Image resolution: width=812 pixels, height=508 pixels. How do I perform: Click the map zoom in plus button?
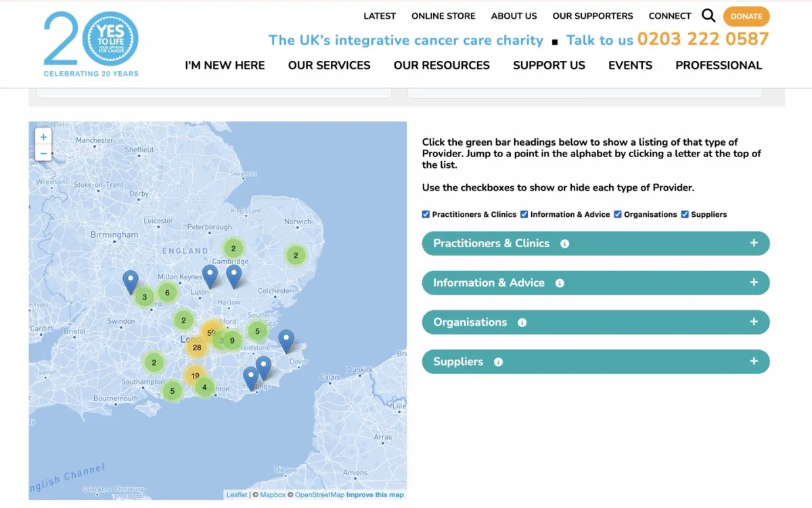43,137
